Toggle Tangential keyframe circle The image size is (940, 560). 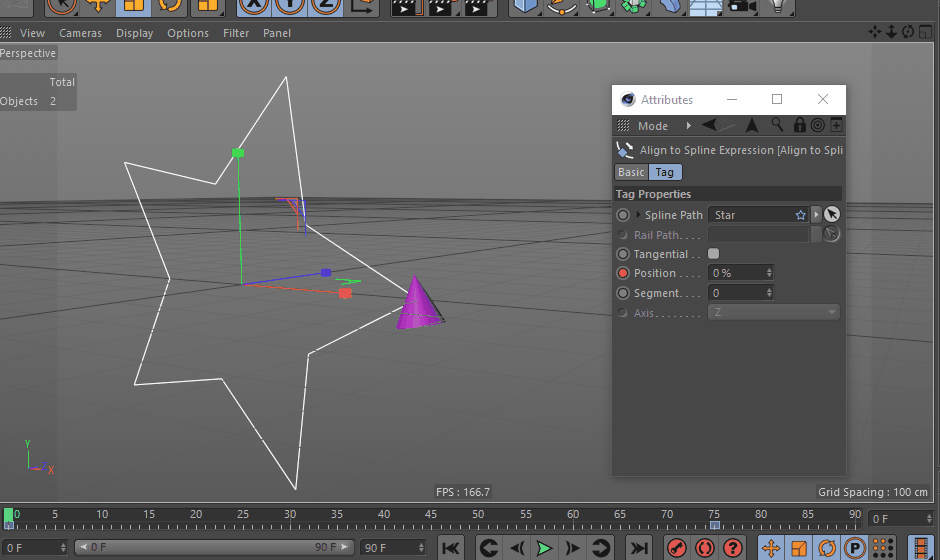[623, 254]
